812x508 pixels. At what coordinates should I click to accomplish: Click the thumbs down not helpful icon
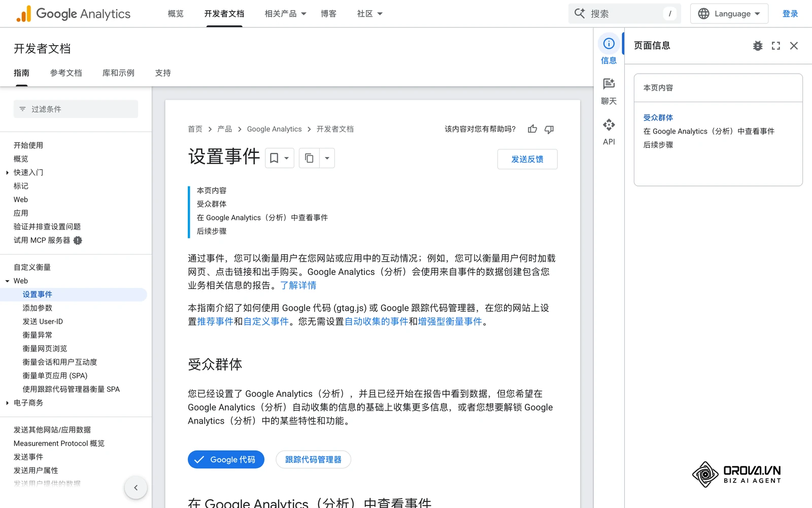(549, 129)
